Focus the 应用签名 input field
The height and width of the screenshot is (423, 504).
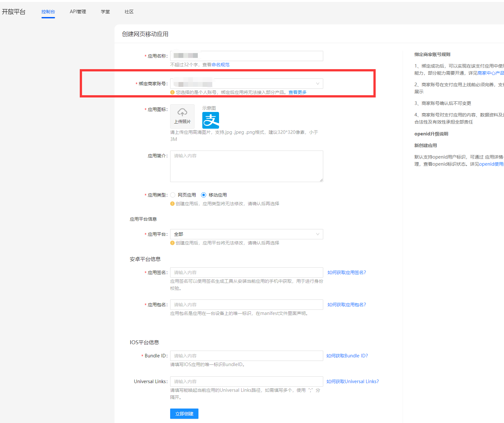[246, 272]
